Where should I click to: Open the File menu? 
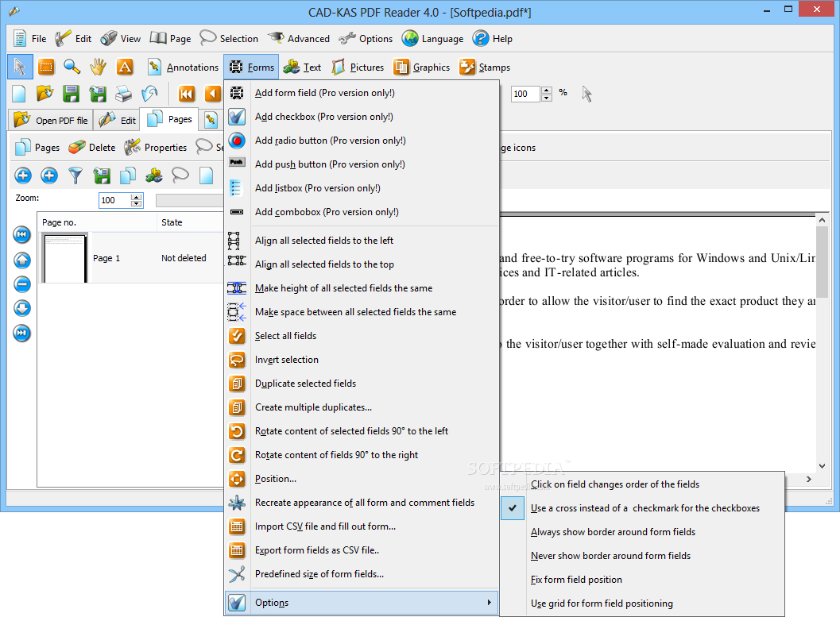click(x=29, y=39)
